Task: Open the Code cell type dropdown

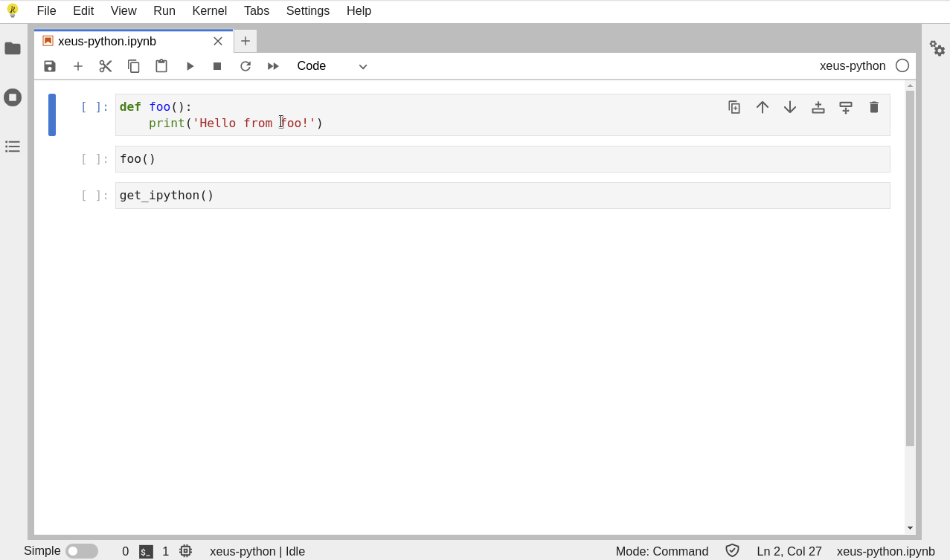Action: point(332,65)
